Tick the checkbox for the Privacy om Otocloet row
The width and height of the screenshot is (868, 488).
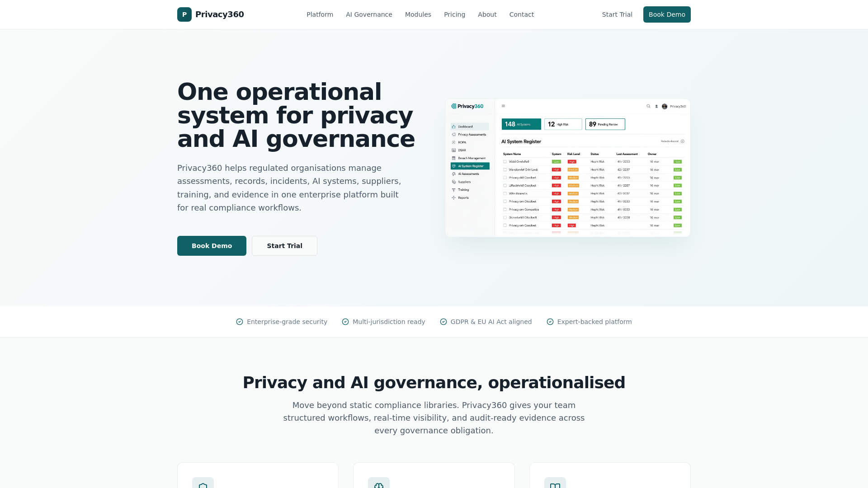pyautogui.click(x=505, y=202)
